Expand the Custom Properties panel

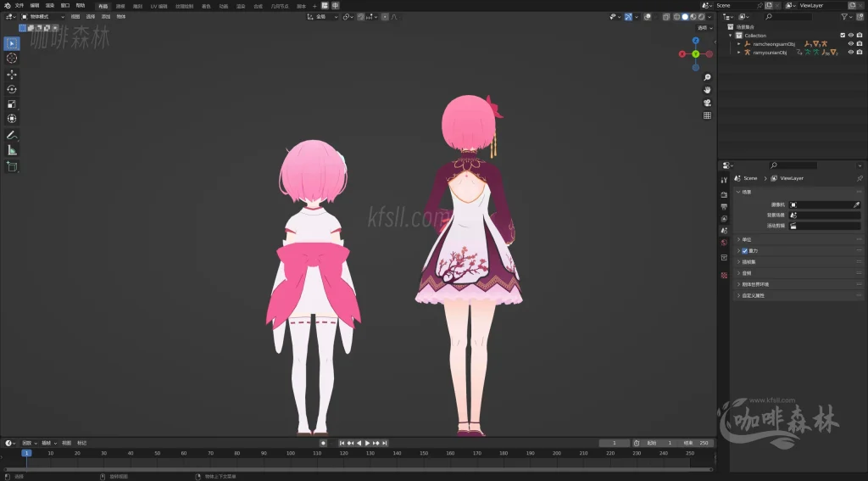[798, 295]
